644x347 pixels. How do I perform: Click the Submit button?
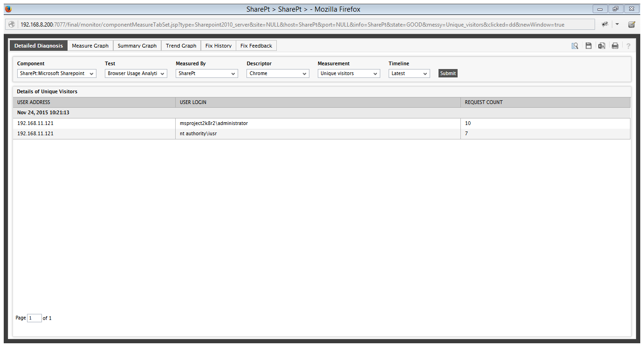click(x=448, y=73)
